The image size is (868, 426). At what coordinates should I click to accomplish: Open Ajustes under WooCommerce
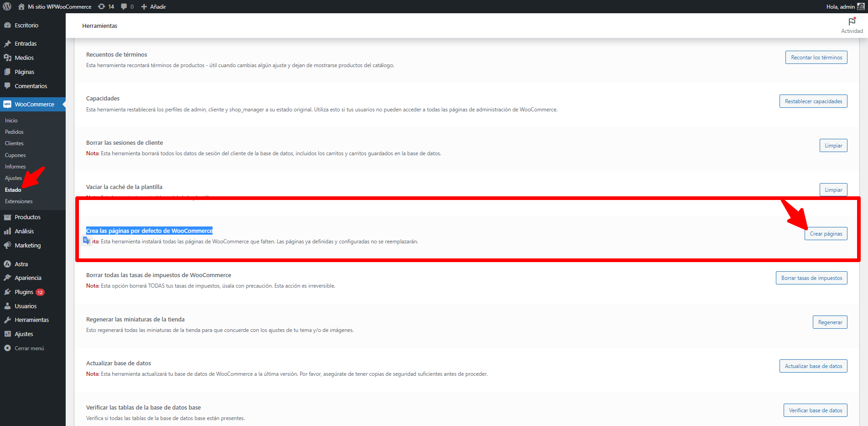coord(13,178)
